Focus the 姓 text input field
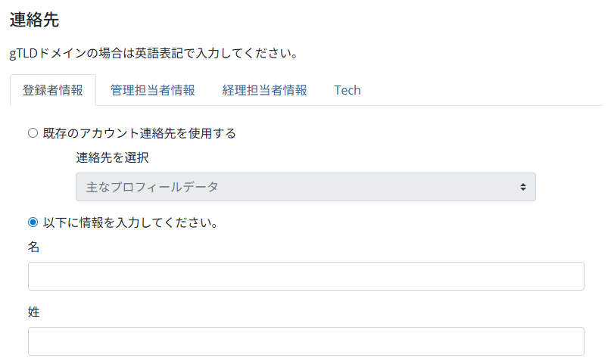Viewport: 611px width, 364px height. pyautogui.click(x=306, y=341)
